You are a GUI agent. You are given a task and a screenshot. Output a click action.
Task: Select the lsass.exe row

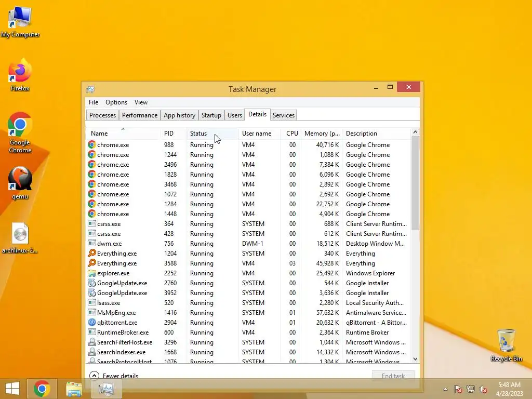tap(248, 303)
